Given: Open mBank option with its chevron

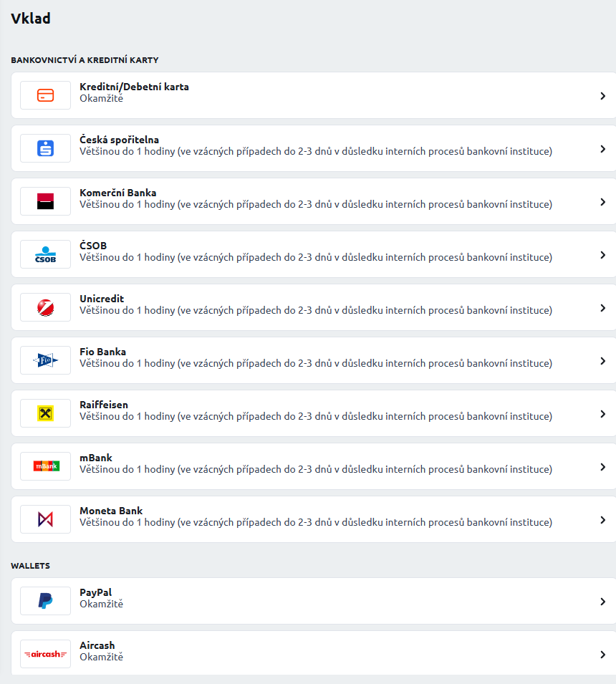Looking at the screenshot, I should pos(603,467).
